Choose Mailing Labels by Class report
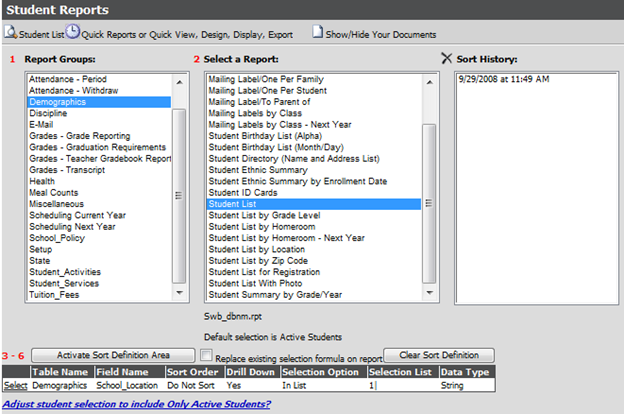 pos(314,113)
